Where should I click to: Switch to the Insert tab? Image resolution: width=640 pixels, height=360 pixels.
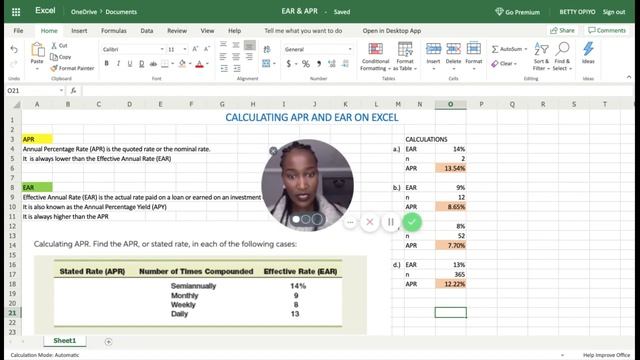79,31
